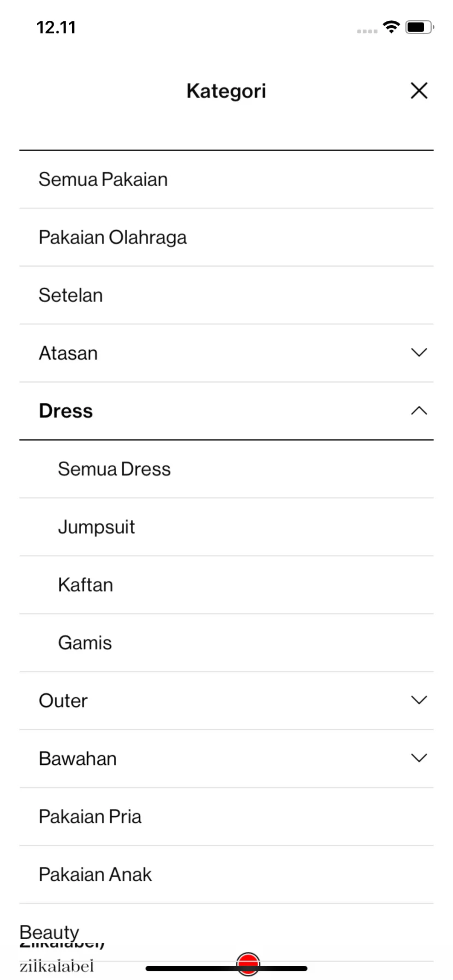The width and height of the screenshot is (453, 980).
Task: Tap the Outer category label
Action: pyautogui.click(x=63, y=701)
